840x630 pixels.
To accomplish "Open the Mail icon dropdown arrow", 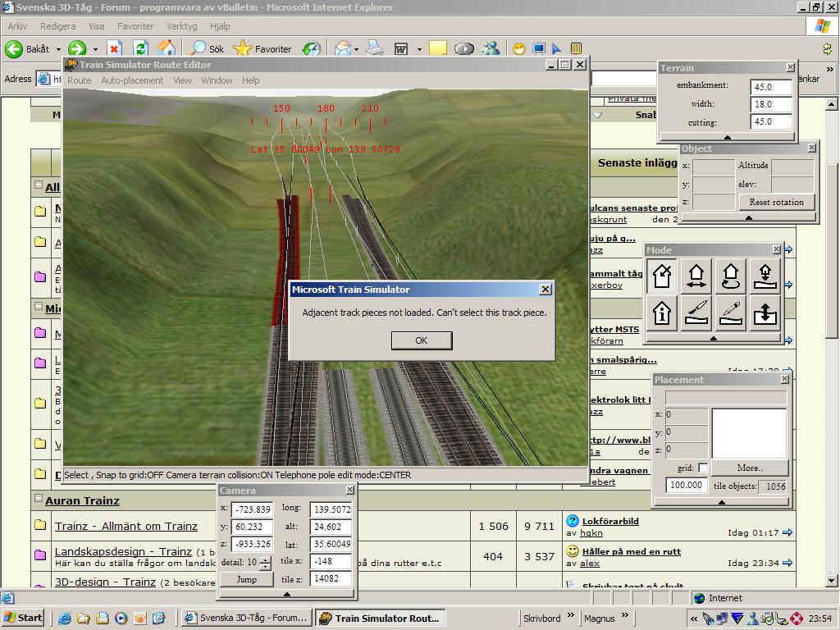I will pyautogui.click(x=356, y=49).
